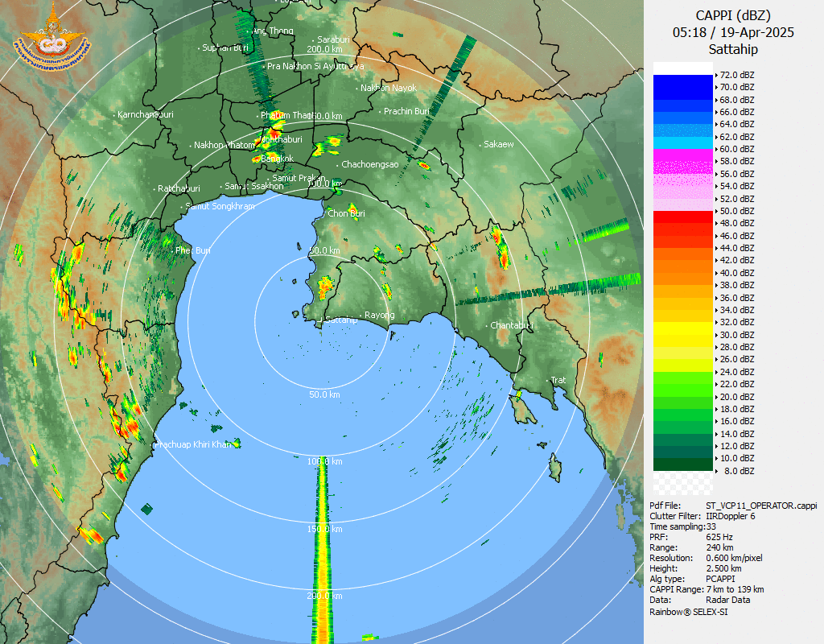824x644 pixels.
Task: Select the "44.0 dBZ" legend label
Action: (737, 248)
